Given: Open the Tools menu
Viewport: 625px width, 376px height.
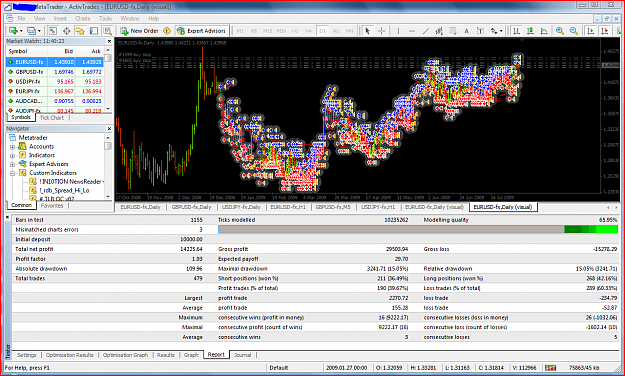Looking at the screenshot, I should coord(105,18).
